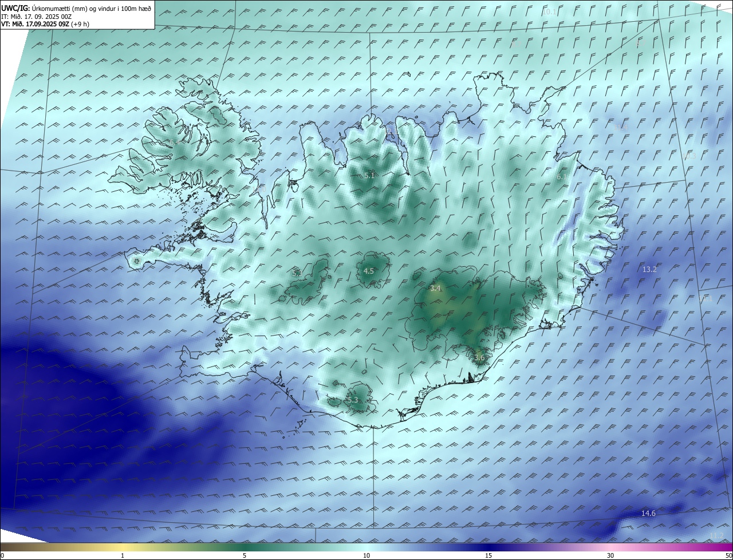The width and height of the screenshot is (733, 560).
Task: Click the 3.6 value label on the map
Action: (x=479, y=358)
